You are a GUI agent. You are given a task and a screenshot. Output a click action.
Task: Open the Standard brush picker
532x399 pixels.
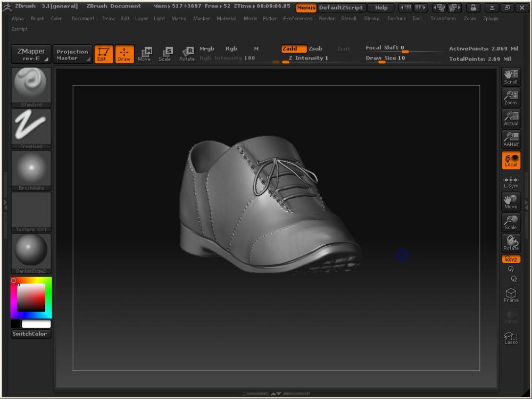(31, 87)
